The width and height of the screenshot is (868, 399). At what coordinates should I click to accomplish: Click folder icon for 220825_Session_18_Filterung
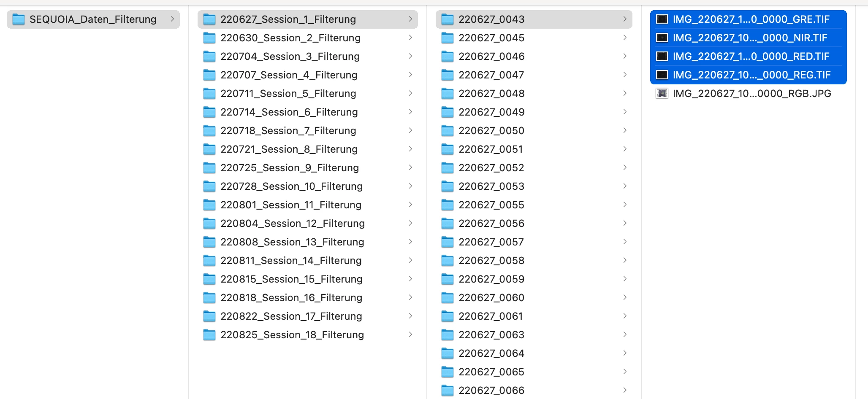tap(209, 335)
